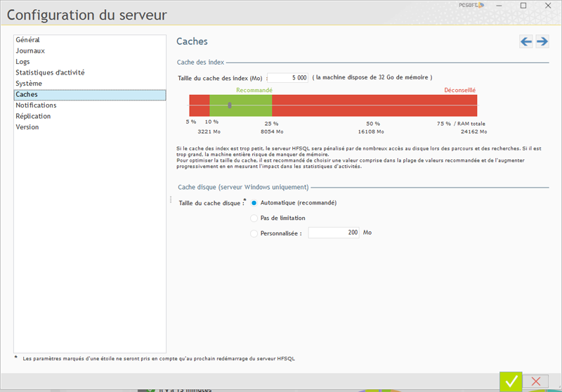
Task: Click the index cache size input field
Action: click(288, 78)
